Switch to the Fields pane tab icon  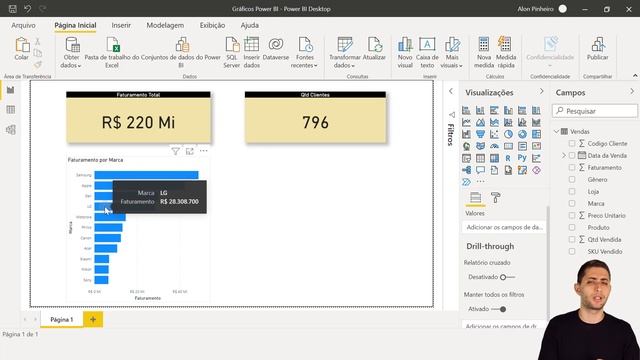tap(476, 198)
